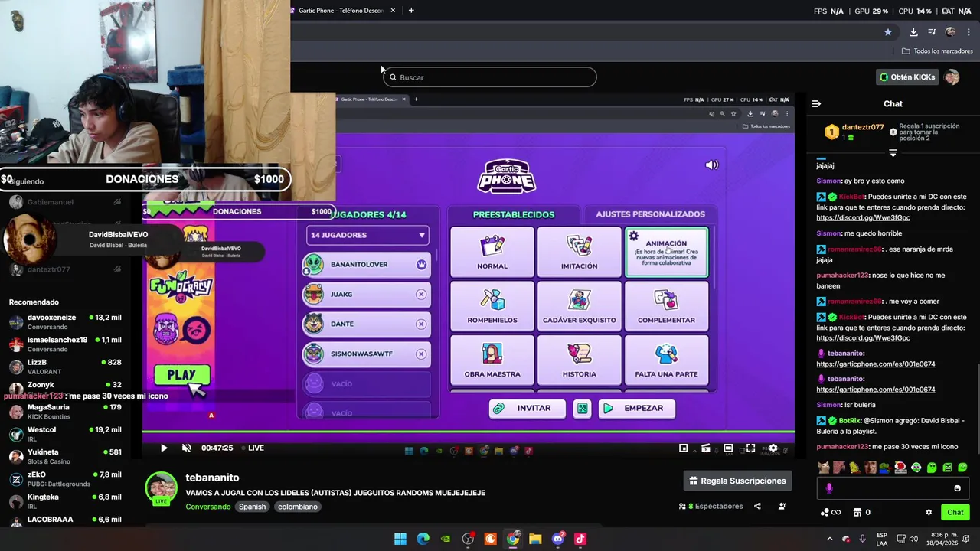Open Todos los marcadores folder
Screen dimensions: 980x551
[937, 51]
